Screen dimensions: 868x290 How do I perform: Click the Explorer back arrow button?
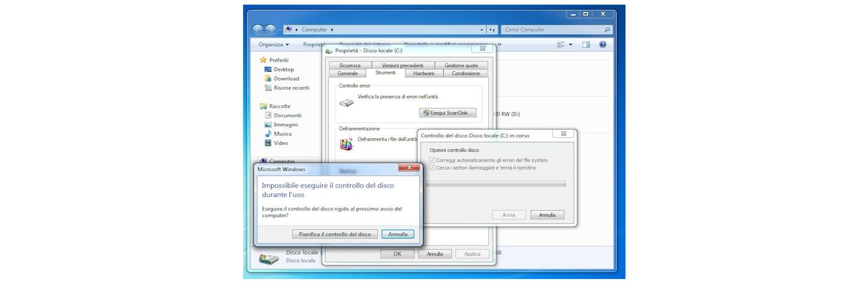(x=258, y=30)
